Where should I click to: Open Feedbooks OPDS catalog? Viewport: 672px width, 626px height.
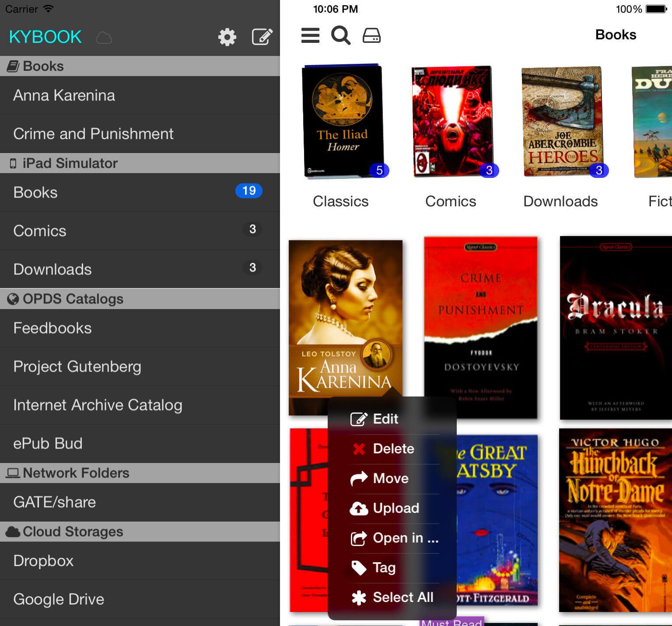point(140,328)
